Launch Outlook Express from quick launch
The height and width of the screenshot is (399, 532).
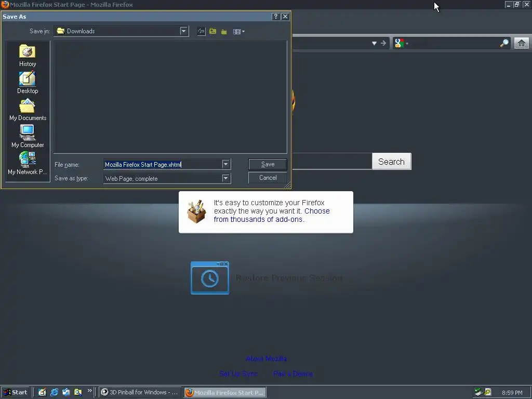(66, 392)
